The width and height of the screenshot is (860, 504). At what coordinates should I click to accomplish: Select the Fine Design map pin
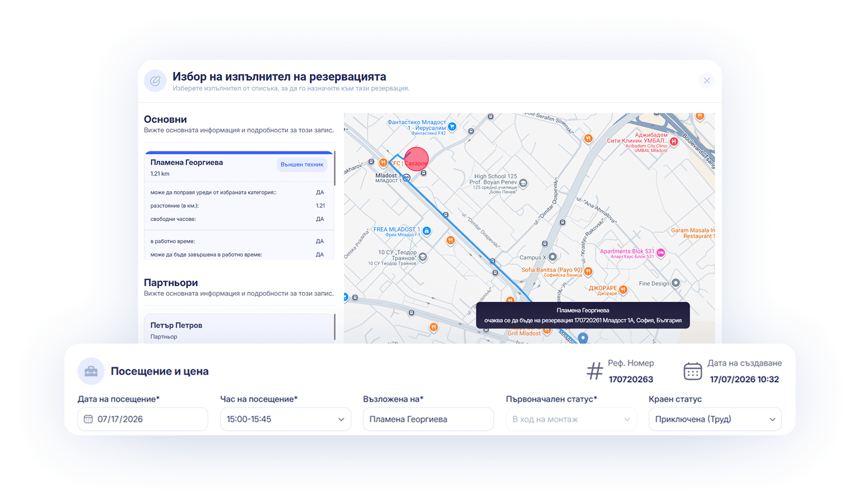[x=676, y=283]
